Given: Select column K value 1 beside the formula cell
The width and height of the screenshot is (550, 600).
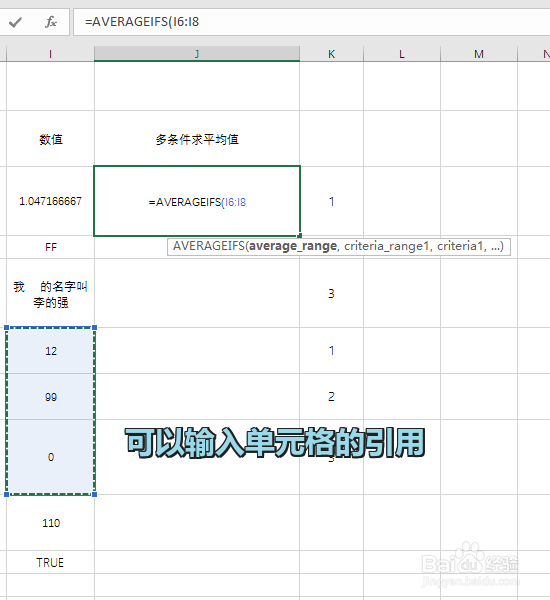Looking at the screenshot, I should 331,201.
